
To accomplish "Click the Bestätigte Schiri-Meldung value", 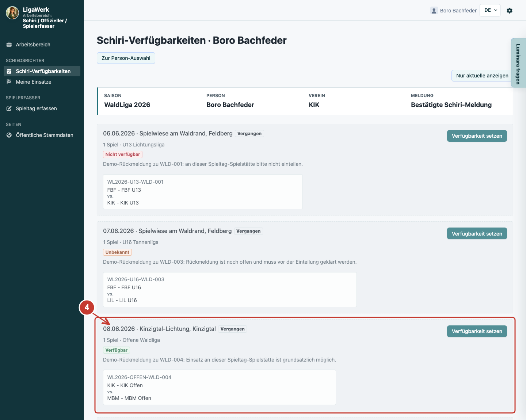I will [x=451, y=105].
